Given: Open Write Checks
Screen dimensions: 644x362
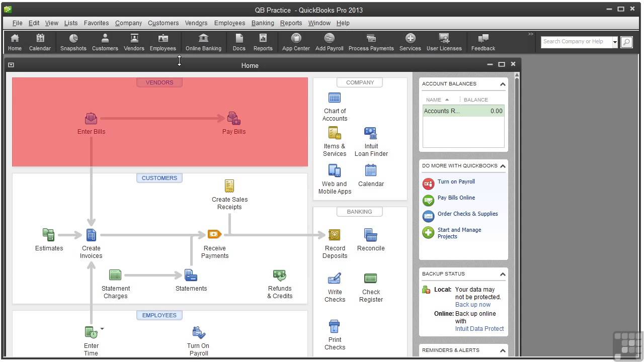Looking at the screenshot, I should (x=335, y=279).
